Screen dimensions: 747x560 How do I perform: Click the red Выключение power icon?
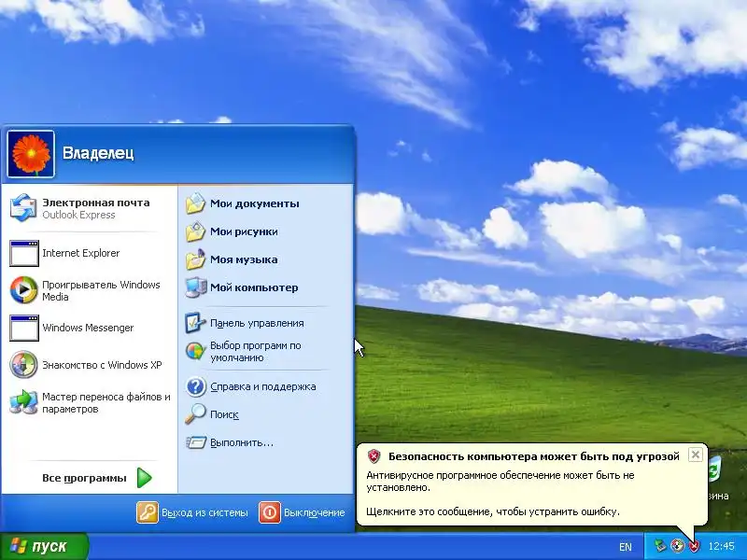click(x=270, y=512)
